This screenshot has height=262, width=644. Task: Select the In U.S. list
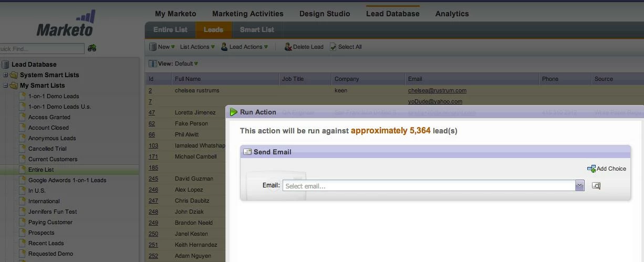click(37, 191)
